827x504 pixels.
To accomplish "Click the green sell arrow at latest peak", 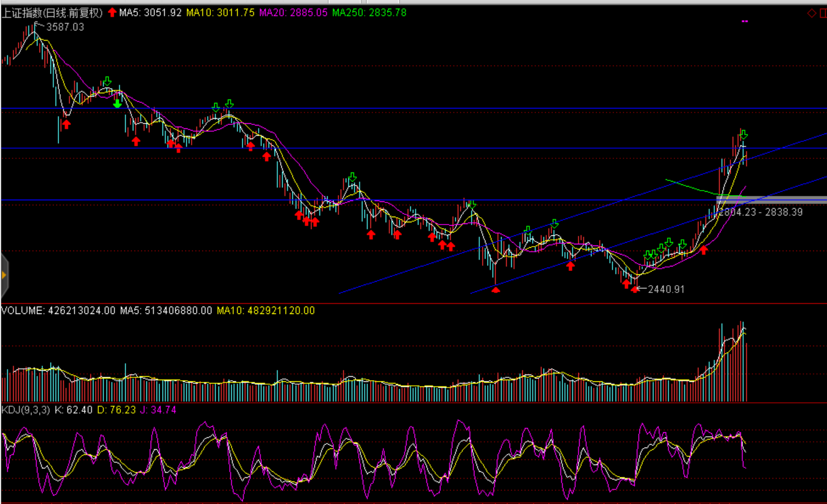I will tap(743, 135).
